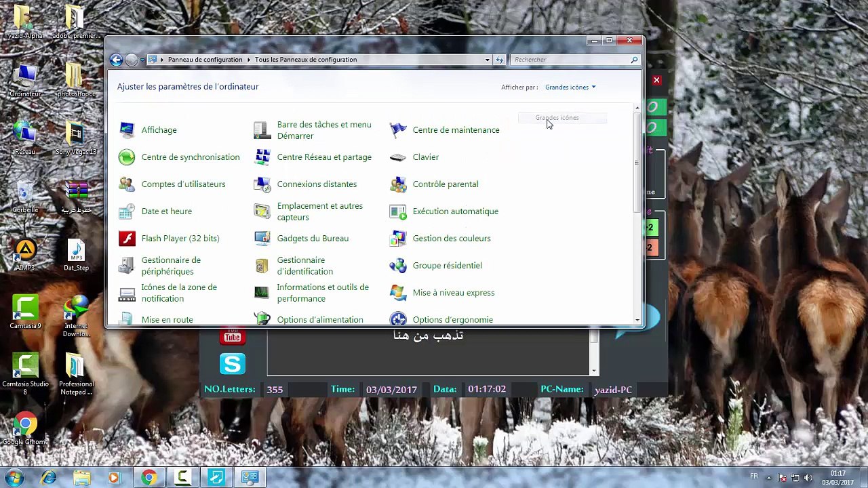
Task: Select the AIMP3 desktop icon
Action: point(25,255)
